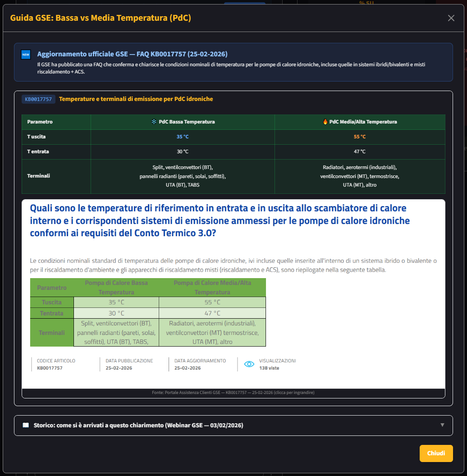Expand the Storico section using the arrow

(x=442, y=425)
